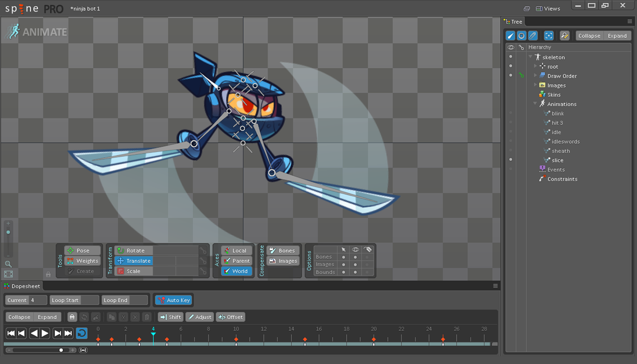This screenshot has width=637, height=364.
Task: Toggle Images selectability in Options panel
Action: pyautogui.click(x=344, y=264)
